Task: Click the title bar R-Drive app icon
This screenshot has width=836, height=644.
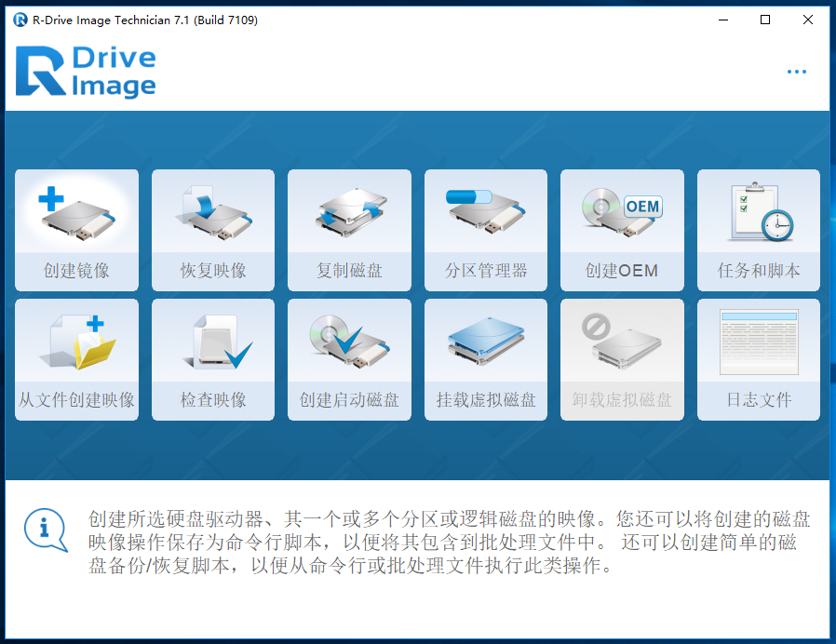Action: click(x=20, y=20)
